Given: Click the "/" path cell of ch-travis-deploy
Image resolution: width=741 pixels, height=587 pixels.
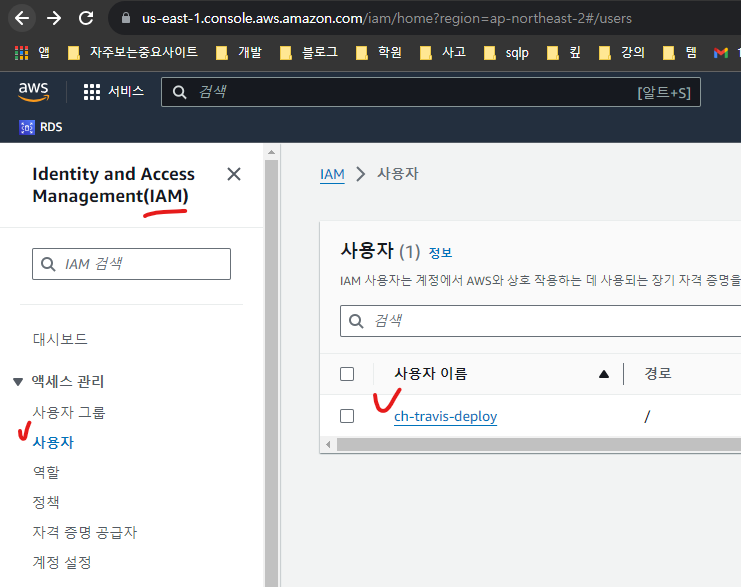Looking at the screenshot, I should [647, 416].
